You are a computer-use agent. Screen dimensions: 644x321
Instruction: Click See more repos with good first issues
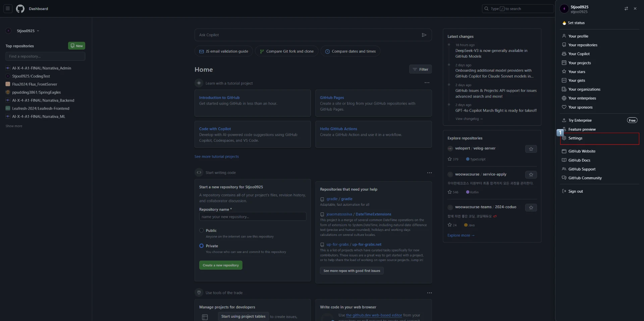click(352, 271)
